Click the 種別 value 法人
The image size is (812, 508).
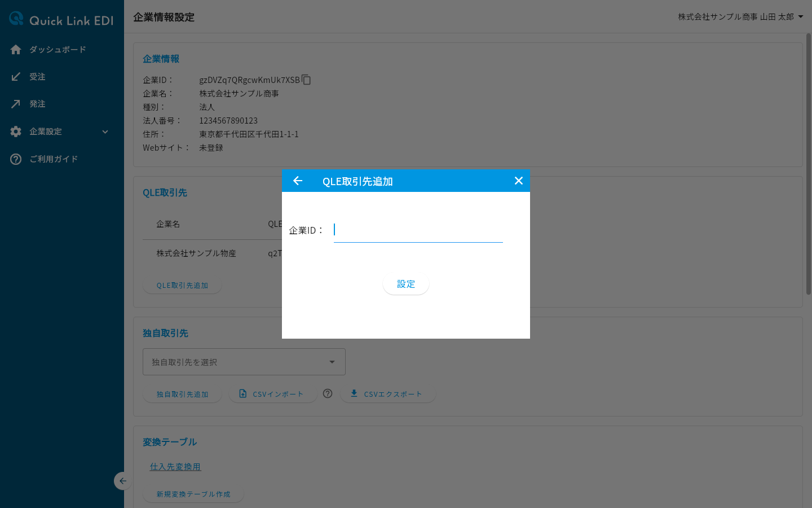coord(207,107)
